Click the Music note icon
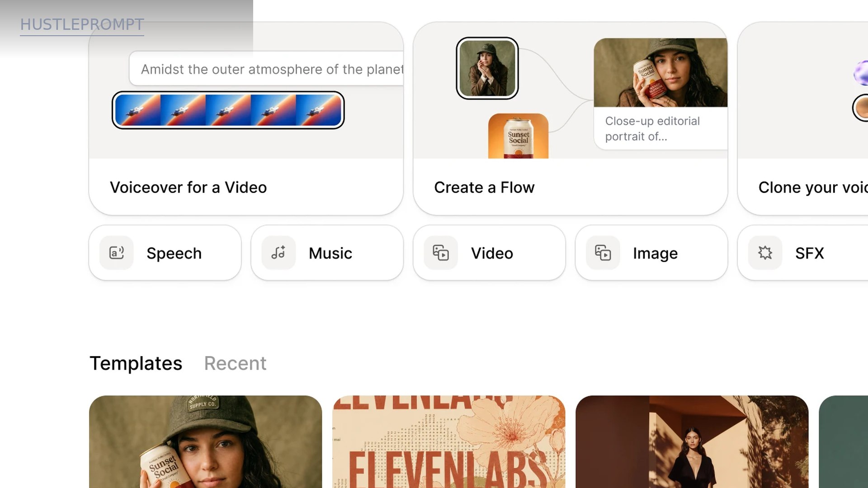The image size is (868, 488). 278,253
